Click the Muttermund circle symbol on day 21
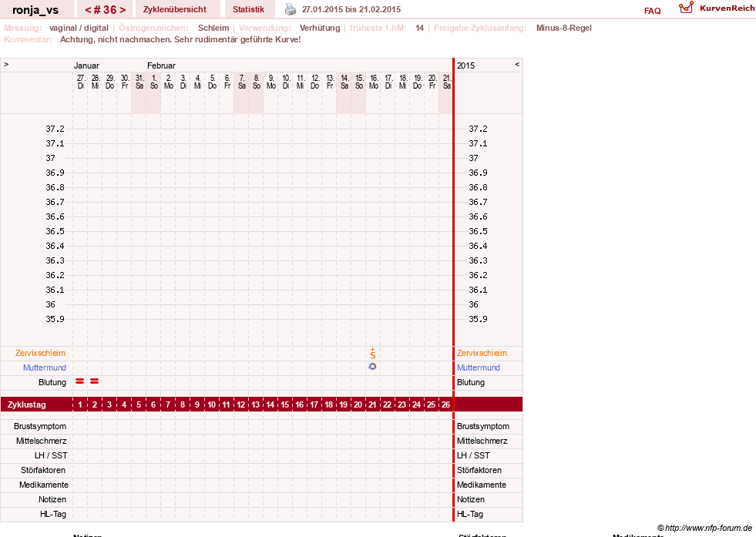 pyautogui.click(x=372, y=367)
